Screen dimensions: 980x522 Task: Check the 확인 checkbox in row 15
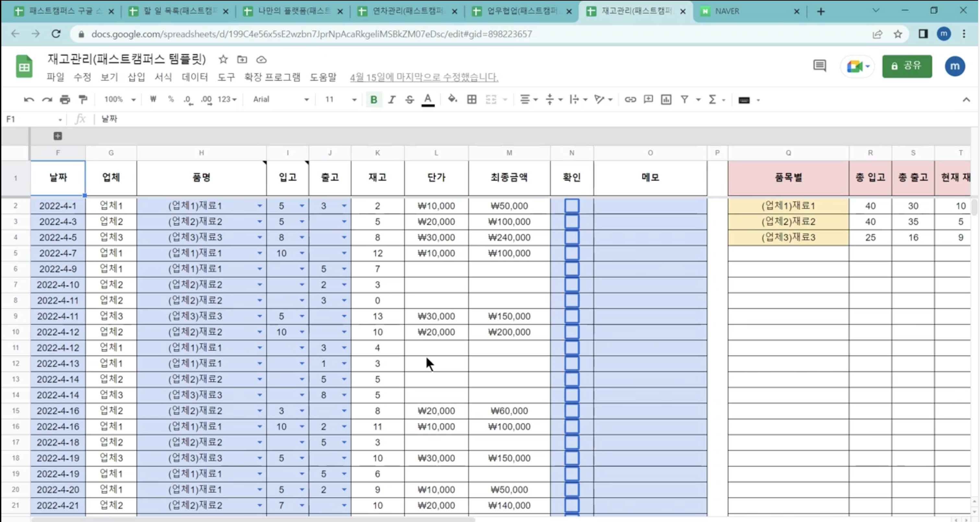pos(572,411)
